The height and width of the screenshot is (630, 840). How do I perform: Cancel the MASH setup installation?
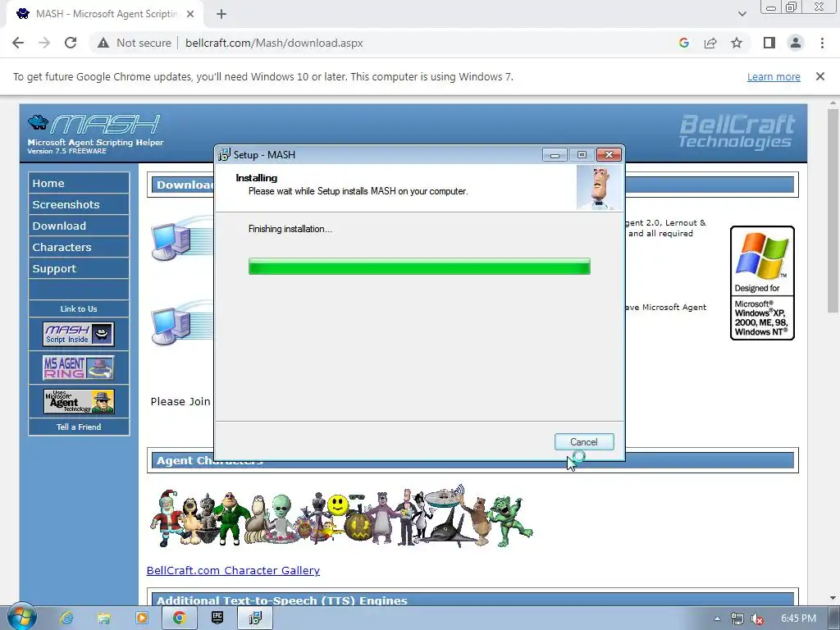(584, 442)
